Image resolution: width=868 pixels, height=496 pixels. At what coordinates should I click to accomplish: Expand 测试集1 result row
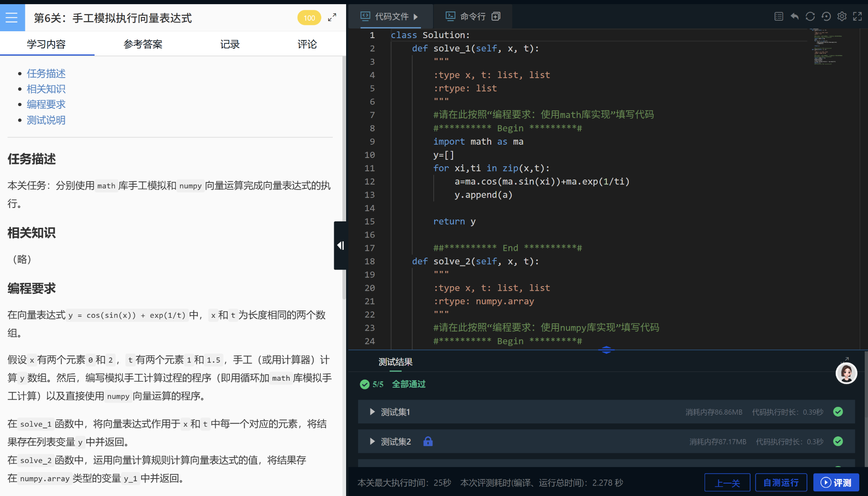point(606,412)
